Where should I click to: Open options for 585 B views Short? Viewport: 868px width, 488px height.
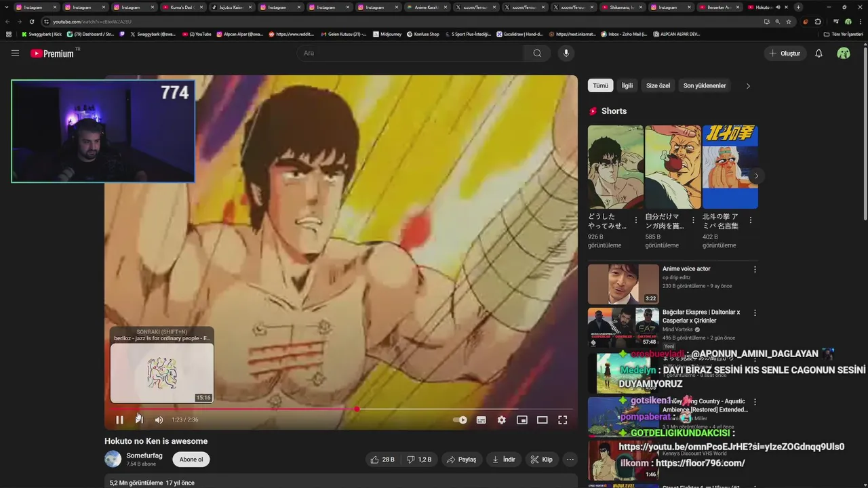point(693,220)
